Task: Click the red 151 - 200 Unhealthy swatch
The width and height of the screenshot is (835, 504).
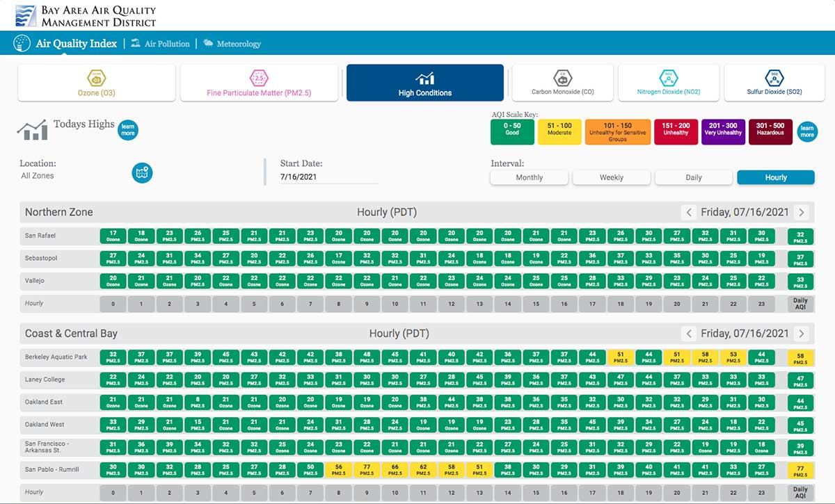Action: pos(676,132)
